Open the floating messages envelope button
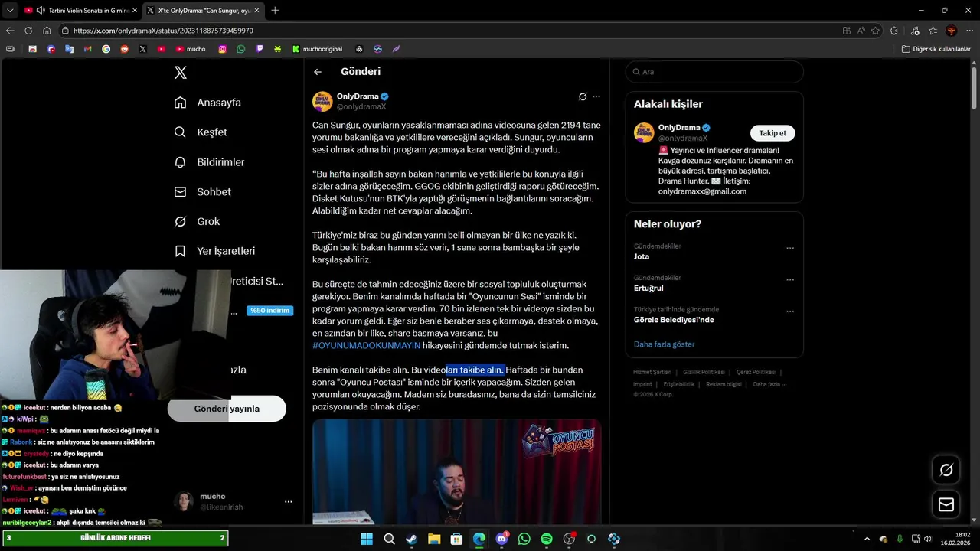Screen dimensions: 980x551 pyautogui.click(x=946, y=504)
